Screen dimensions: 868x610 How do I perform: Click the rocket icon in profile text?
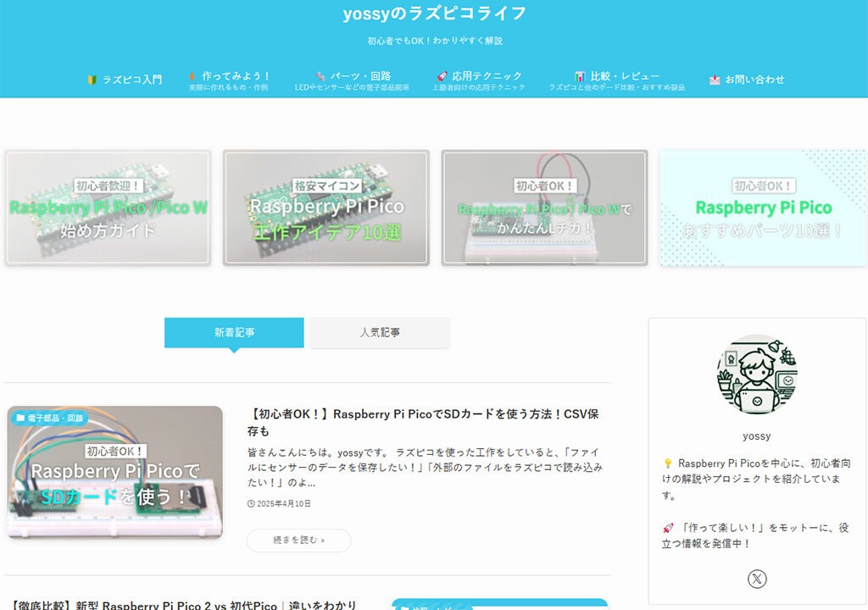coord(668,528)
